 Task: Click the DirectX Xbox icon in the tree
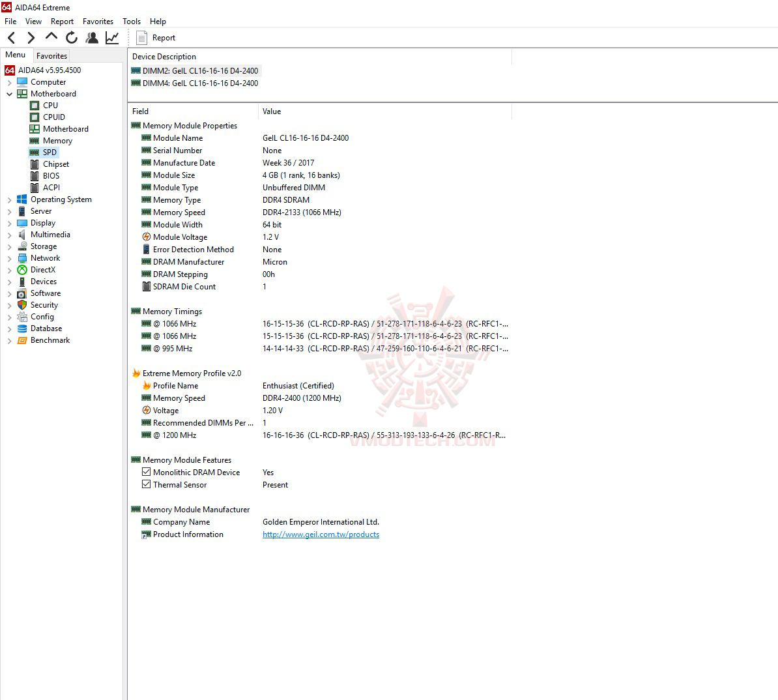[22, 270]
